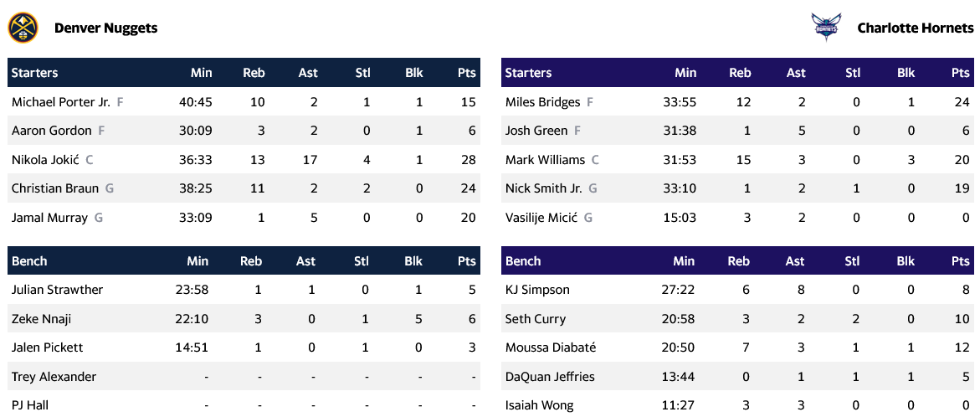This screenshot has height=417, width=980.
Task: Click Vasilije Micić in Hornets starters
Action: click(543, 218)
